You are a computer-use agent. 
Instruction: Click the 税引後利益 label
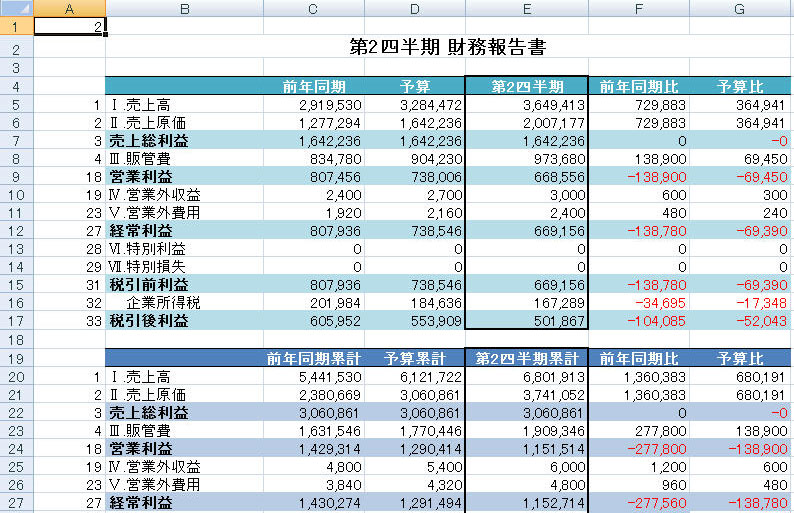tap(149, 321)
